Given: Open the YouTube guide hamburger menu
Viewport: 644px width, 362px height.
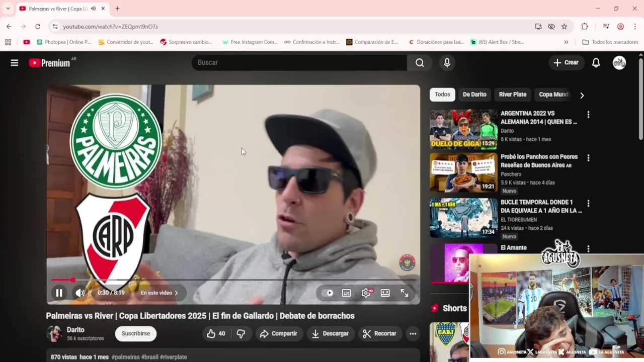Looking at the screenshot, I should [x=15, y=63].
